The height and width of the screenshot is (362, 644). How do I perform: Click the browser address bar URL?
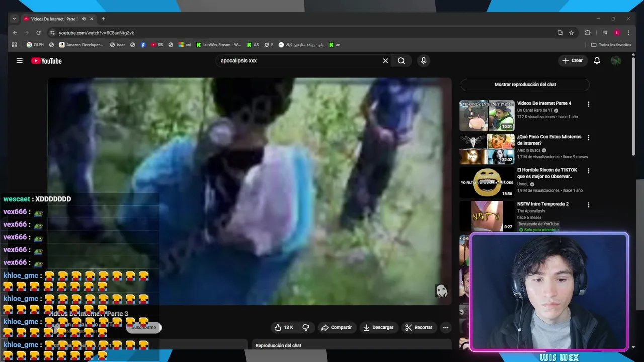pyautogui.click(x=96, y=33)
